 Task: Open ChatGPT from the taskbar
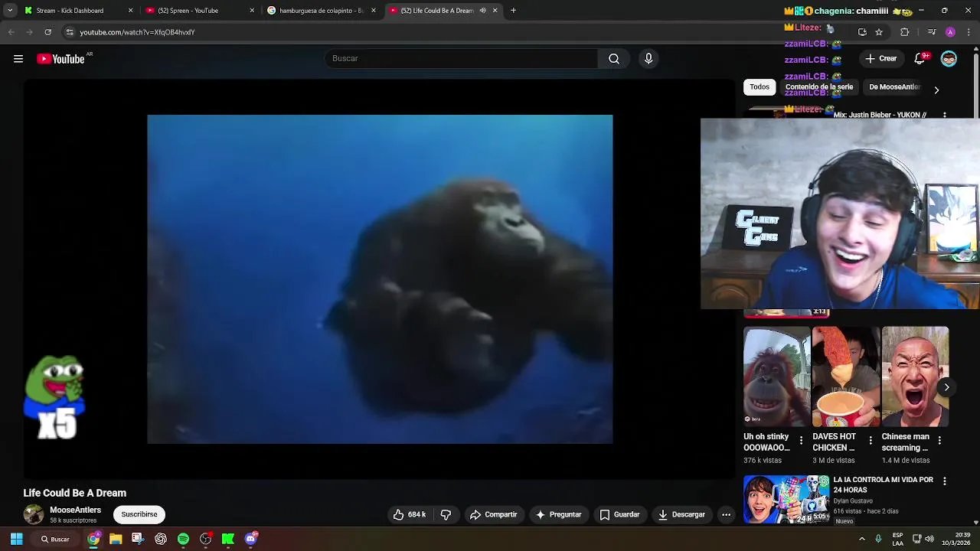point(161,539)
